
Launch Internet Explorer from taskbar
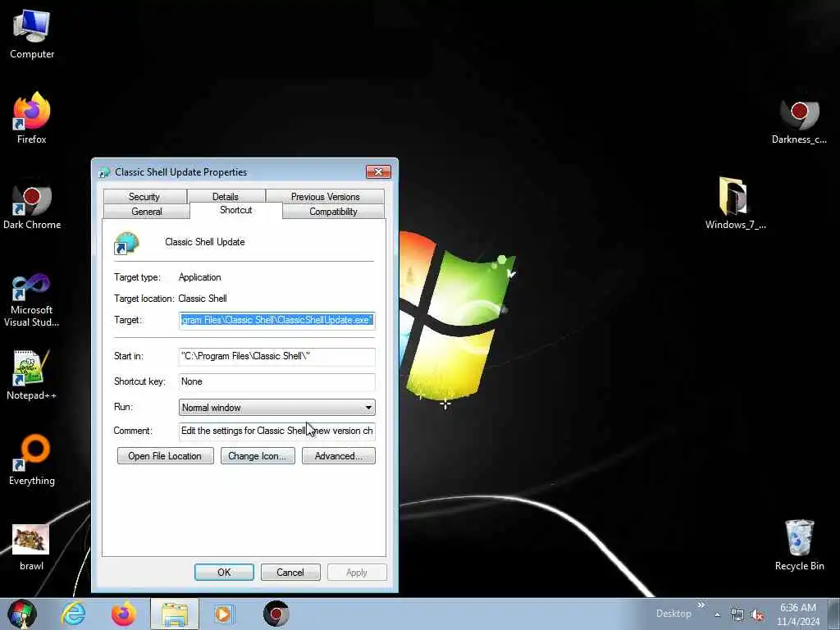tap(73, 614)
